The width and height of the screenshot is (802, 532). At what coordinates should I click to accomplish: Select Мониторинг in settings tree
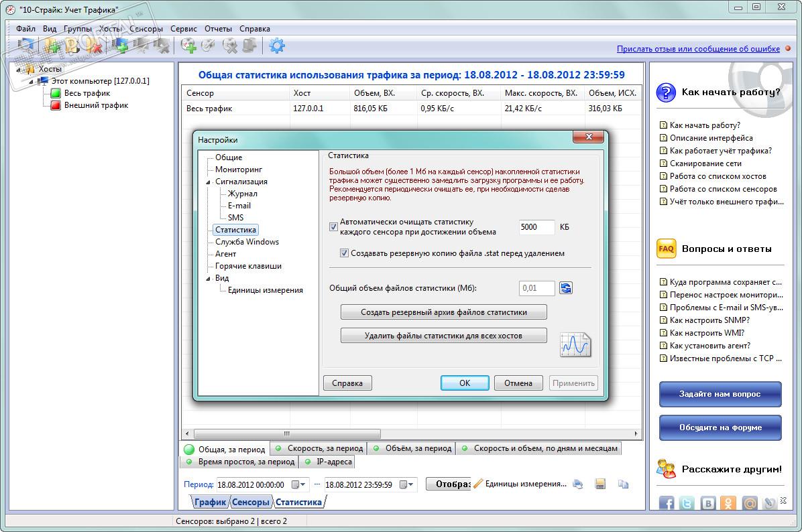point(238,170)
